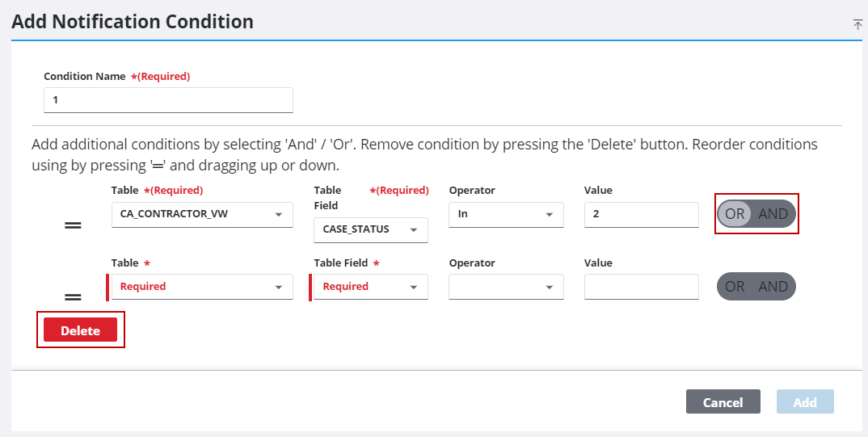Image resolution: width=868 pixels, height=437 pixels.
Task: Open the second row Table dropdown marked Required
Action: (x=202, y=287)
